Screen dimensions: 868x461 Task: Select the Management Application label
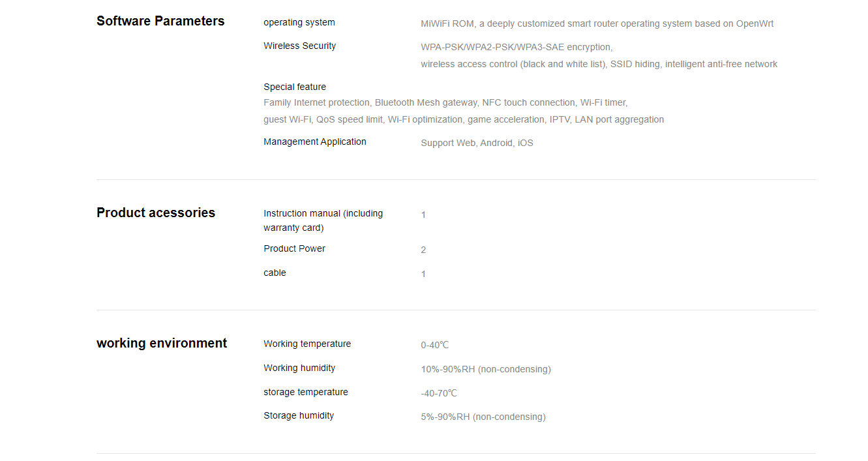coord(315,141)
